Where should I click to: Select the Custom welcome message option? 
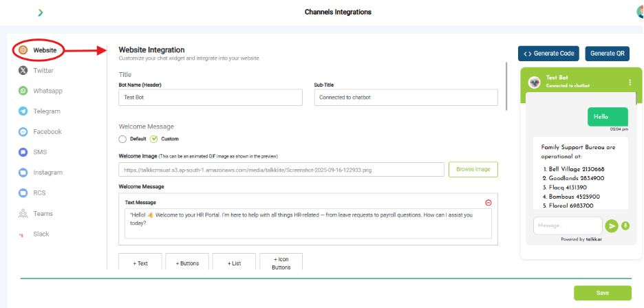[153, 139]
